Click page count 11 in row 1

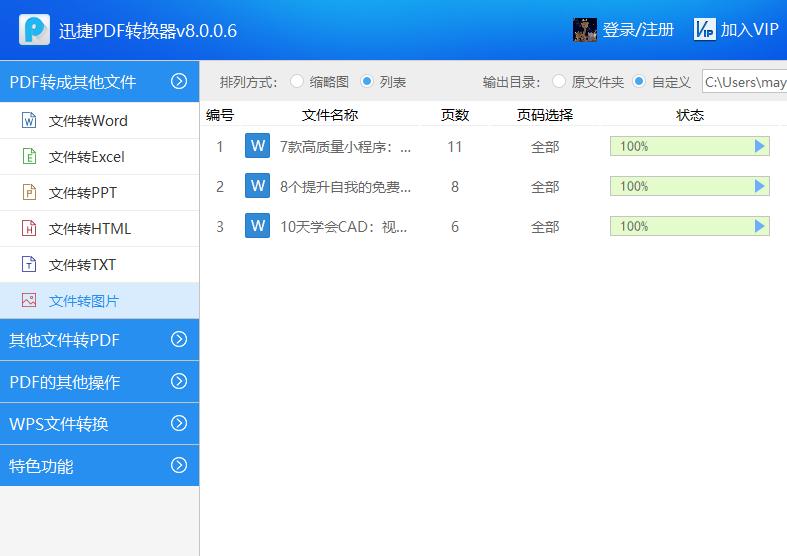(x=455, y=147)
